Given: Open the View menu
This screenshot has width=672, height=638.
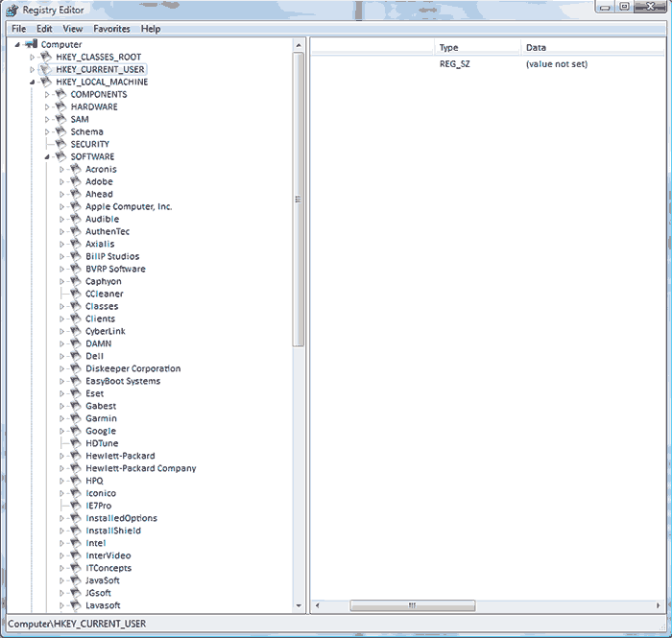Looking at the screenshot, I should [72, 29].
